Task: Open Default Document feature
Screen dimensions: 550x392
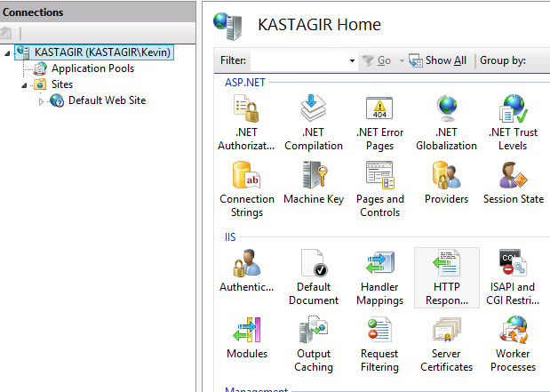Action: (x=314, y=277)
